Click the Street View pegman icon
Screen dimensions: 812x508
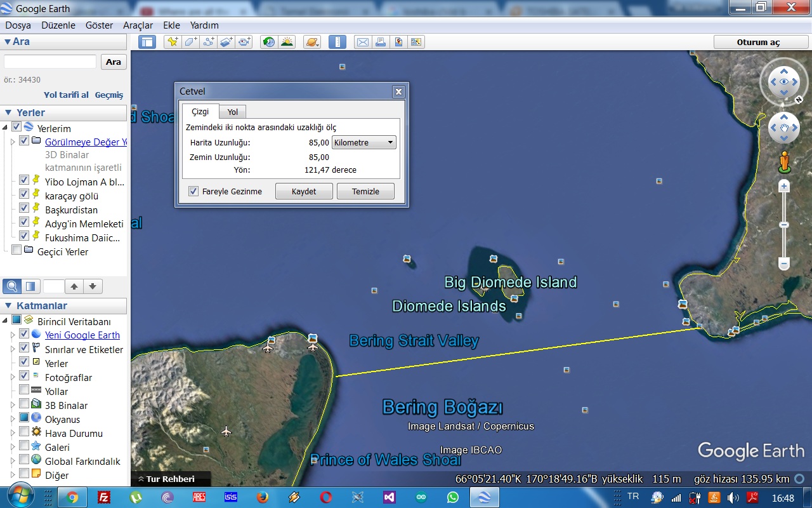(785, 161)
